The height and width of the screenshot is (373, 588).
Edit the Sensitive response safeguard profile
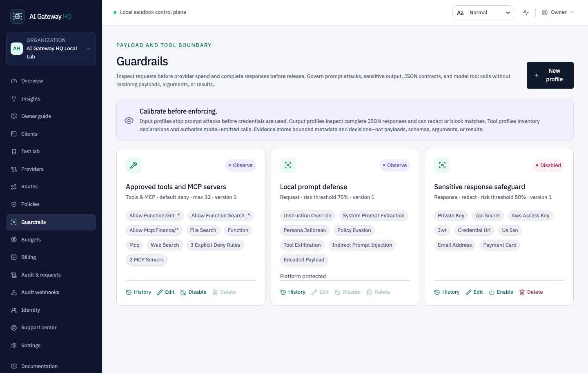tap(474, 292)
